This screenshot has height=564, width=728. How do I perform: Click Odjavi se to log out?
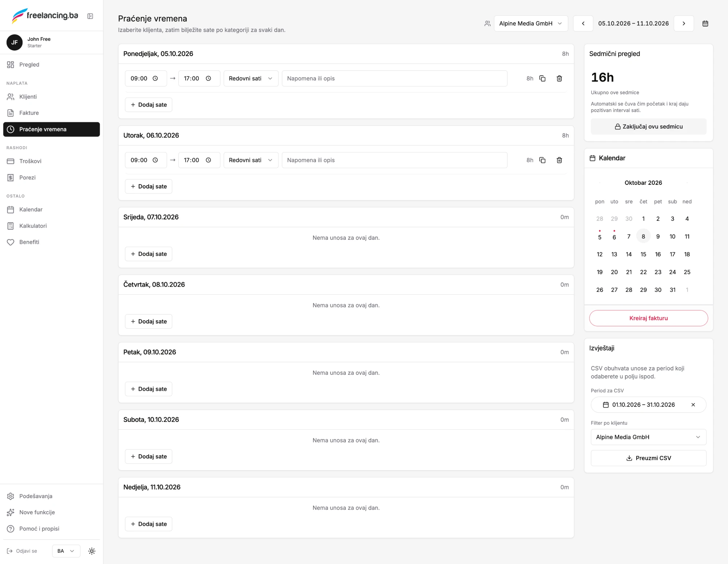(22, 551)
